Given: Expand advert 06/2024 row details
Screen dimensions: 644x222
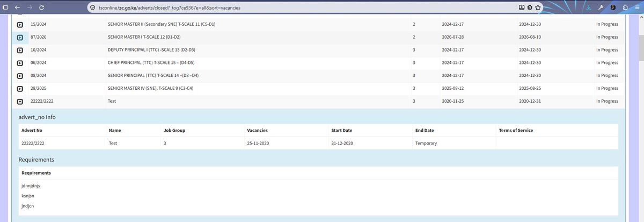Looking at the screenshot, I should (20, 63).
